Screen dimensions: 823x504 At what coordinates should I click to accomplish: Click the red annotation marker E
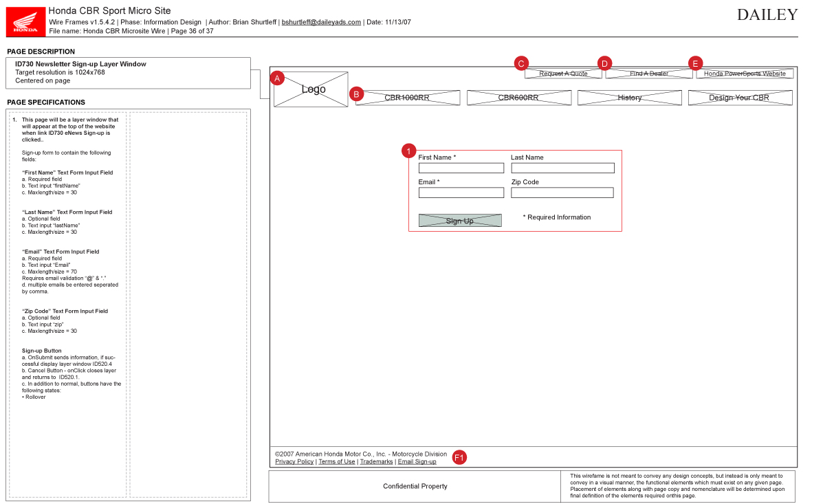coord(695,63)
